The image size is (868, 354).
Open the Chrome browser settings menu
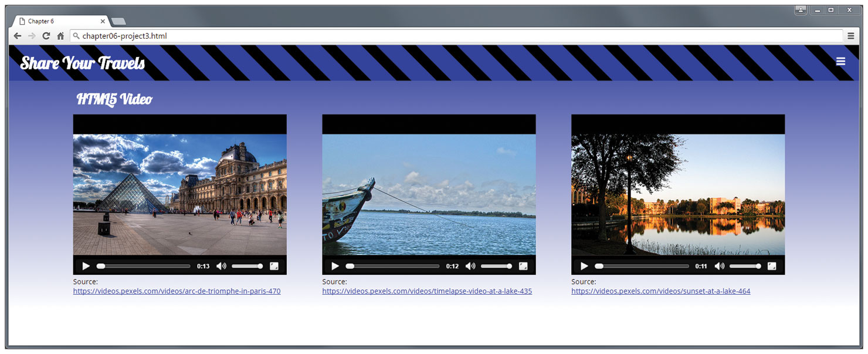click(851, 36)
